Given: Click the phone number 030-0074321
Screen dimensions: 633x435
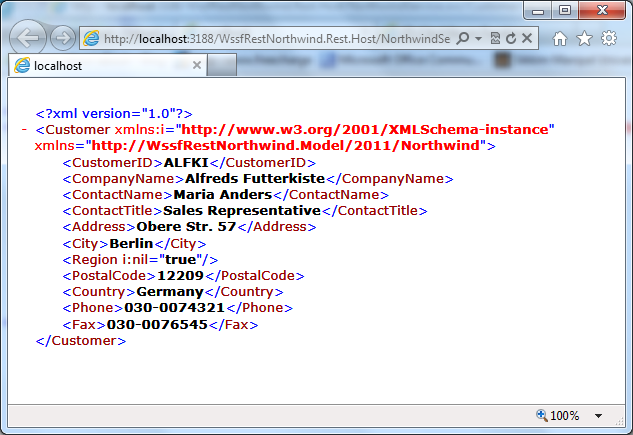Looking at the screenshot, I should (x=174, y=308).
